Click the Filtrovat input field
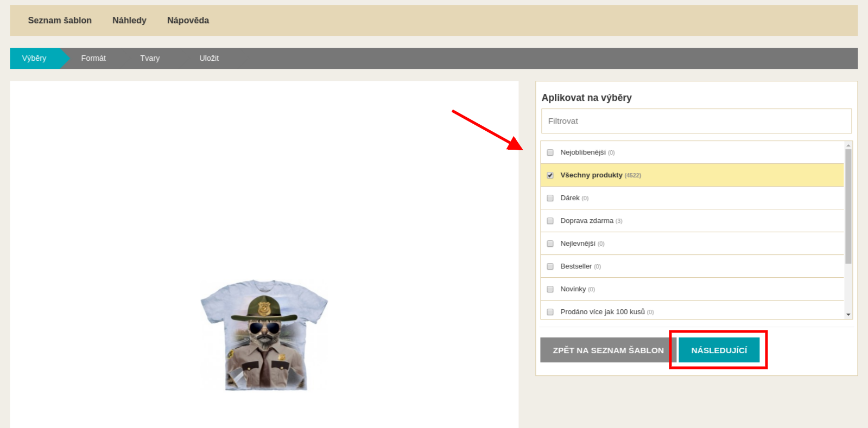 pyautogui.click(x=696, y=121)
